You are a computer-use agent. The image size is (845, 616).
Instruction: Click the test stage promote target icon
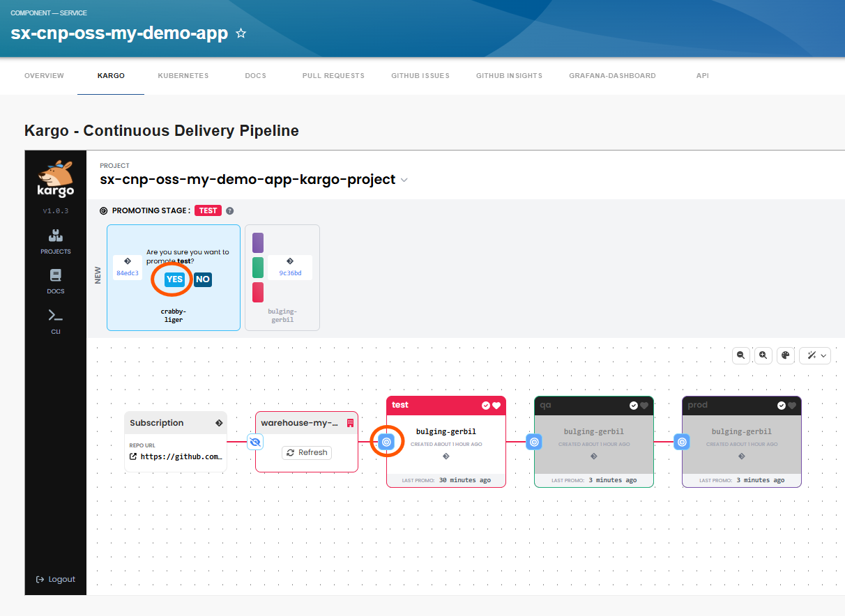coord(386,442)
